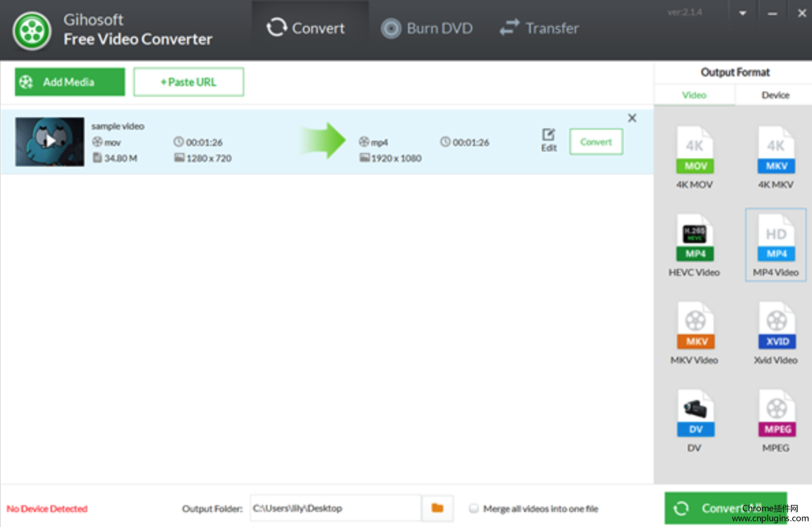The width and height of the screenshot is (812, 527).
Task: Select Xvid Video output format
Action: pyautogui.click(x=775, y=332)
